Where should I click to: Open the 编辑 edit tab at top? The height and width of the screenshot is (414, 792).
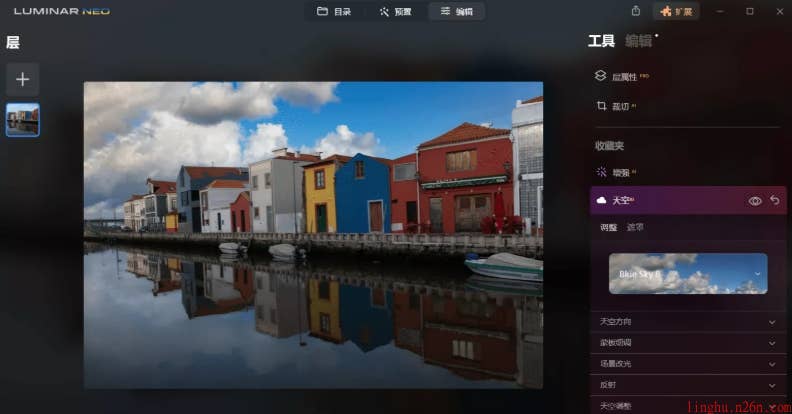pos(457,11)
